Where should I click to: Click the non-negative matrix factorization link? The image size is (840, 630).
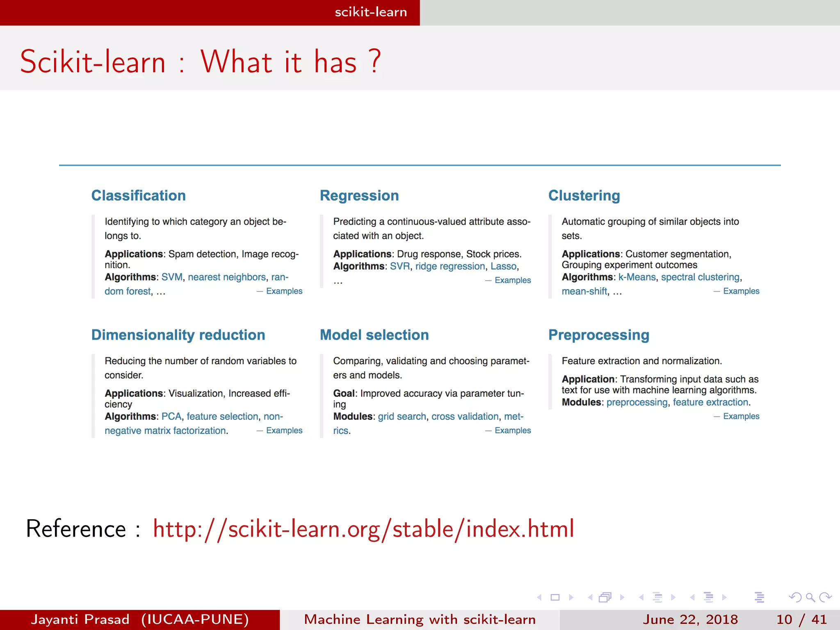point(166,431)
